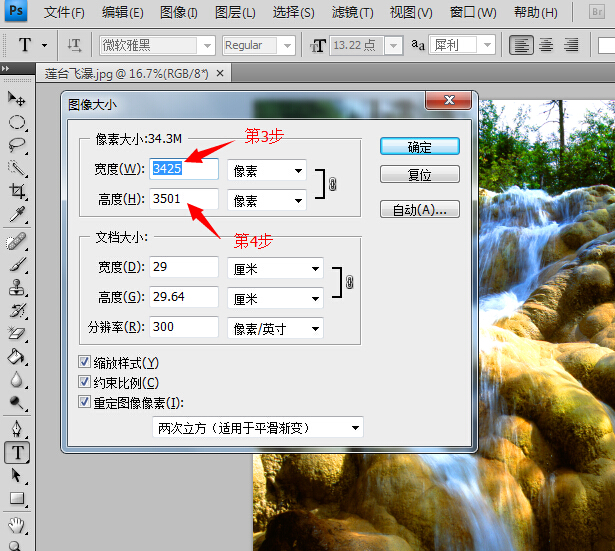Screen dimensions: 615x551
Task: Open the pixel width unit dropdown
Action: [x=266, y=171]
